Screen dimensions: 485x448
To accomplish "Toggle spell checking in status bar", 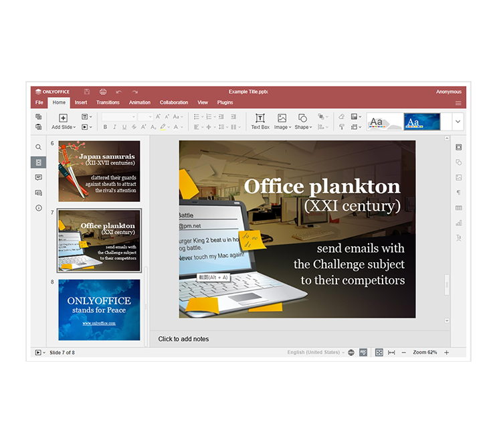I will pyautogui.click(x=363, y=352).
